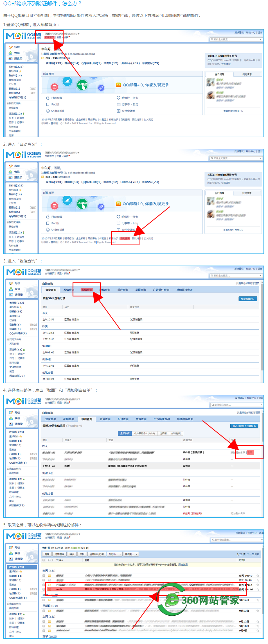Click the QQ邮箱 Mail logo in step 1 screenshot

point(24,36)
